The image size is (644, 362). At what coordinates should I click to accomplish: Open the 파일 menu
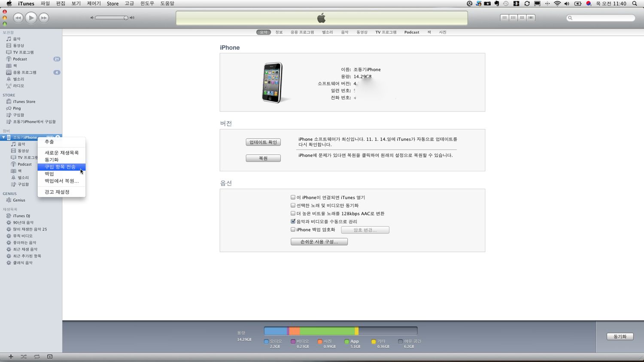click(x=45, y=3)
